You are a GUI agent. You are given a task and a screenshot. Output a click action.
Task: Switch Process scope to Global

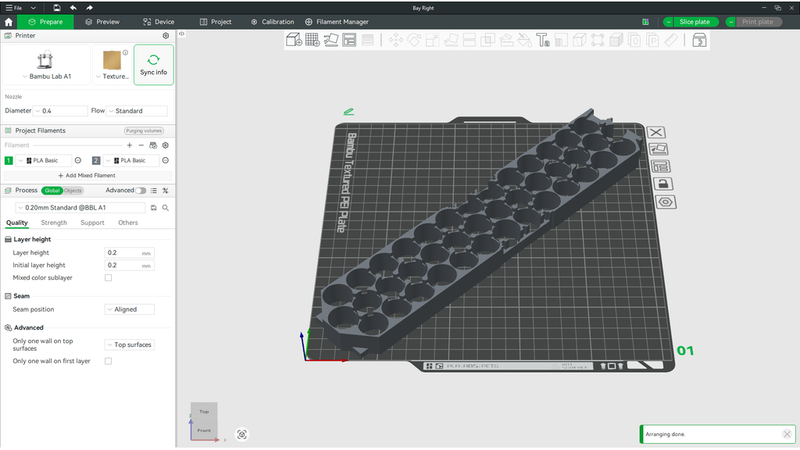tap(52, 191)
